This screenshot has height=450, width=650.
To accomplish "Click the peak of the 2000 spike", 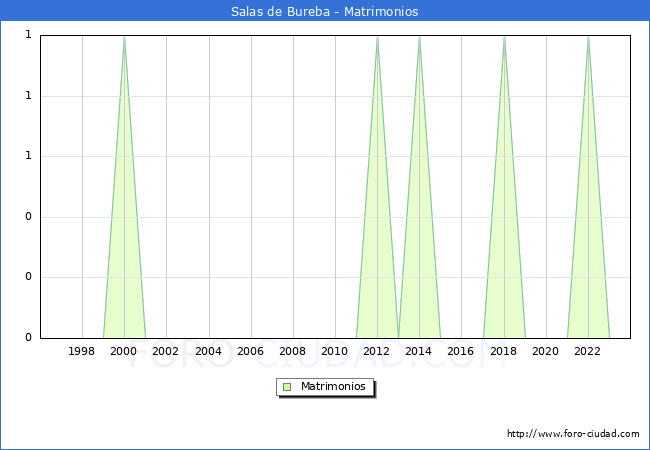I will click(x=124, y=38).
